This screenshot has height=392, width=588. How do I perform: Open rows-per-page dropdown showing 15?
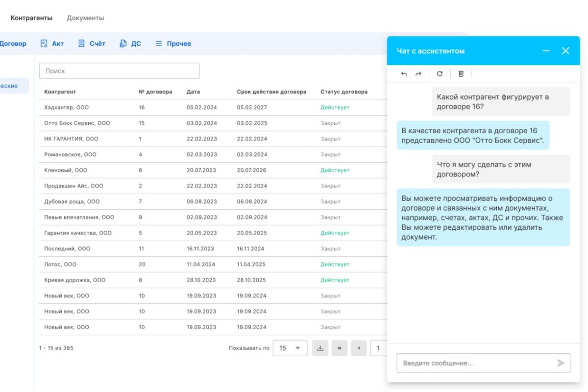(x=290, y=348)
